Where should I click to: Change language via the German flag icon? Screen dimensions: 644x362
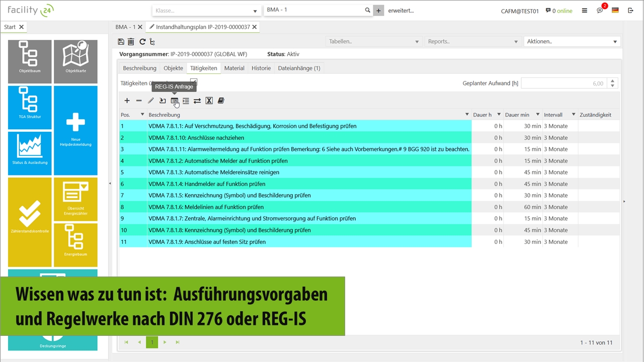(x=615, y=11)
